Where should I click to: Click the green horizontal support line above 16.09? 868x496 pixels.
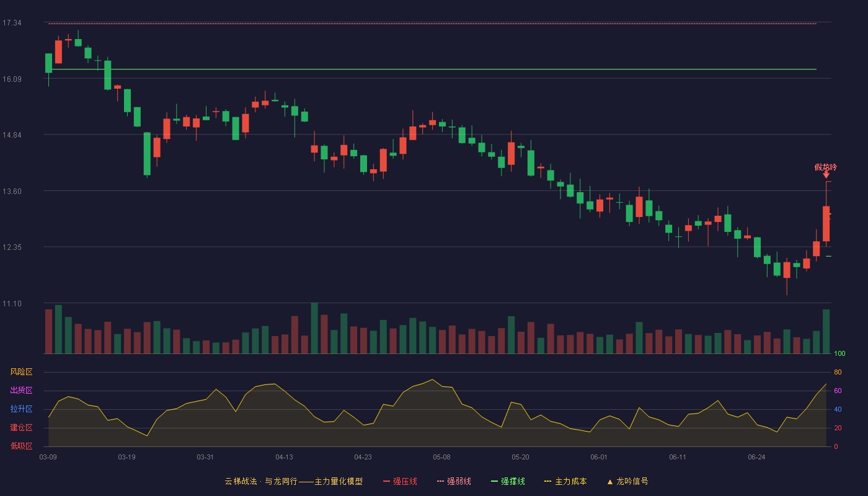432,69
